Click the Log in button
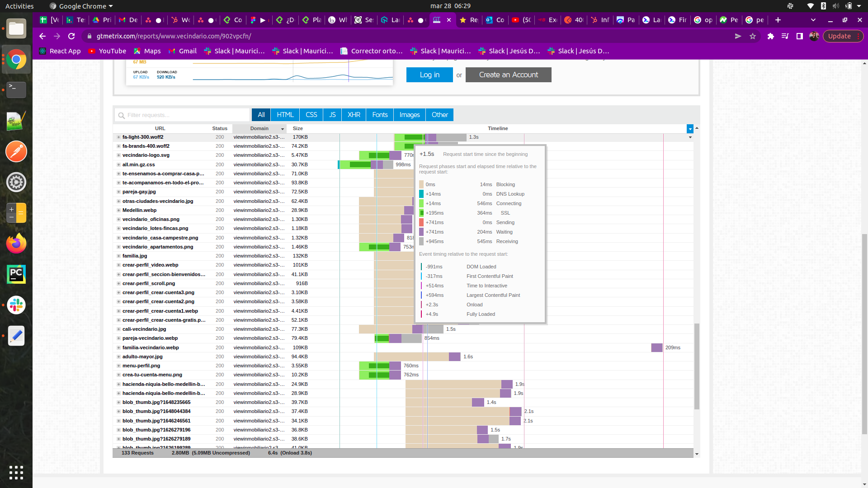Screen dimensions: 868x488 point(429,75)
